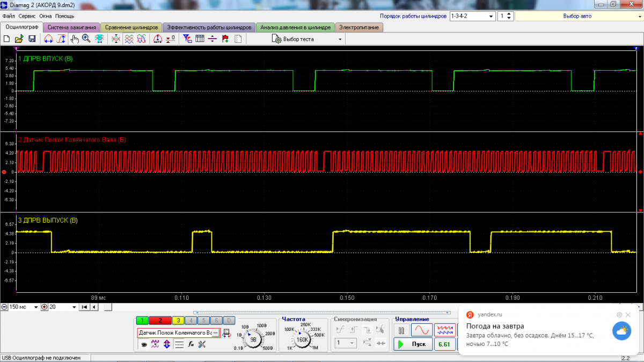
Task: Open the Сервис menu
Action: click(x=27, y=16)
